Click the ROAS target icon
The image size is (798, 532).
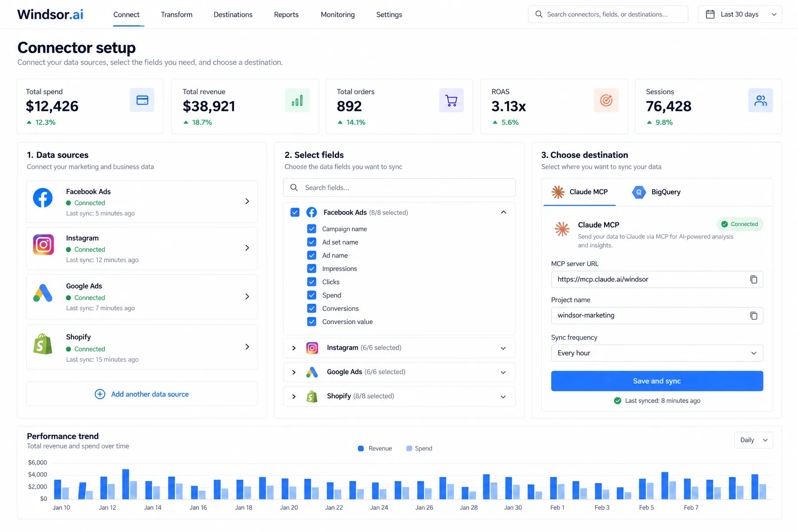pyautogui.click(x=606, y=100)
